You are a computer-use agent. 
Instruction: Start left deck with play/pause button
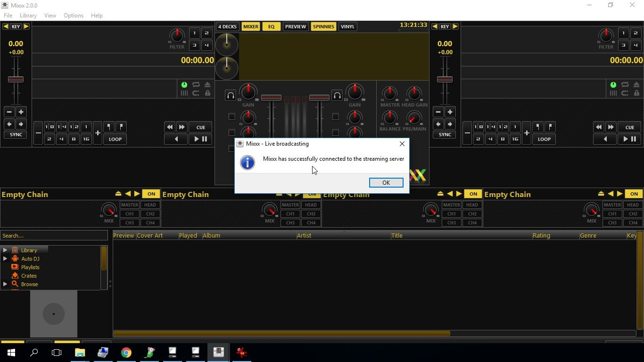point(200,139)
